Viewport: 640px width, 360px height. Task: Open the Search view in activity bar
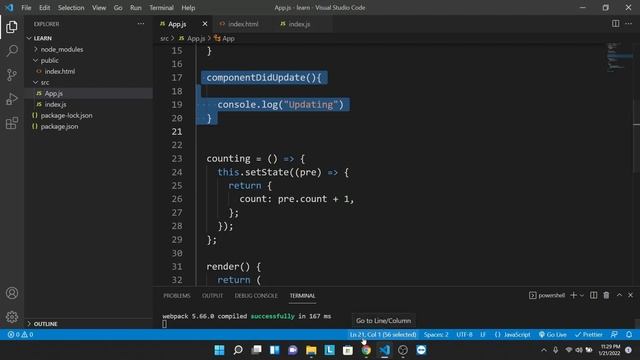pyautogui.click(x=12, y=51)
